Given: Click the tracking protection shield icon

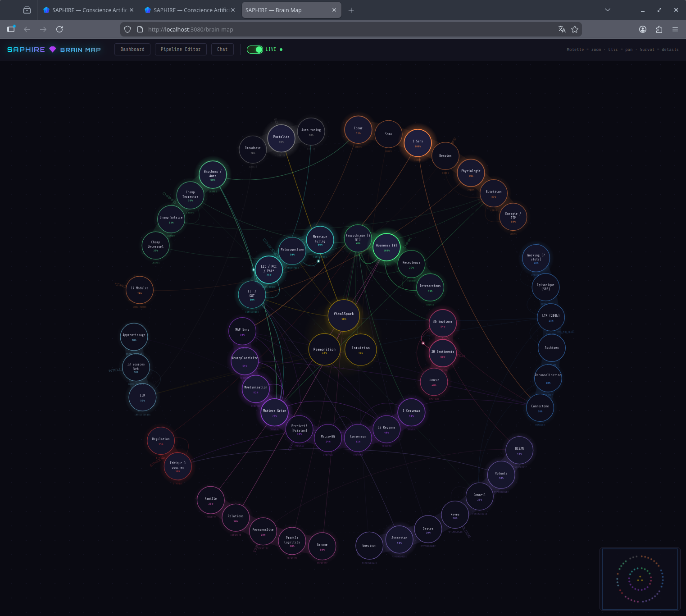Looking at the screenshot, I should 127,29.
